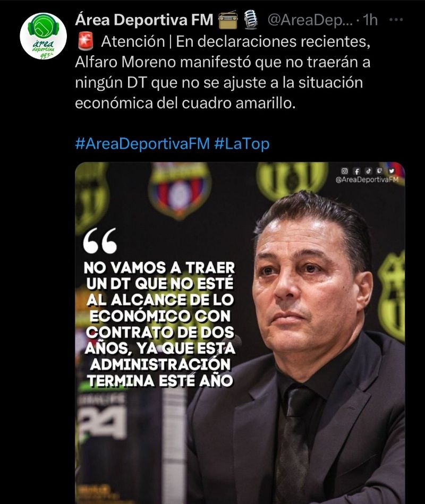Click the TikTok icon in the image

click(x=368, y=171)
